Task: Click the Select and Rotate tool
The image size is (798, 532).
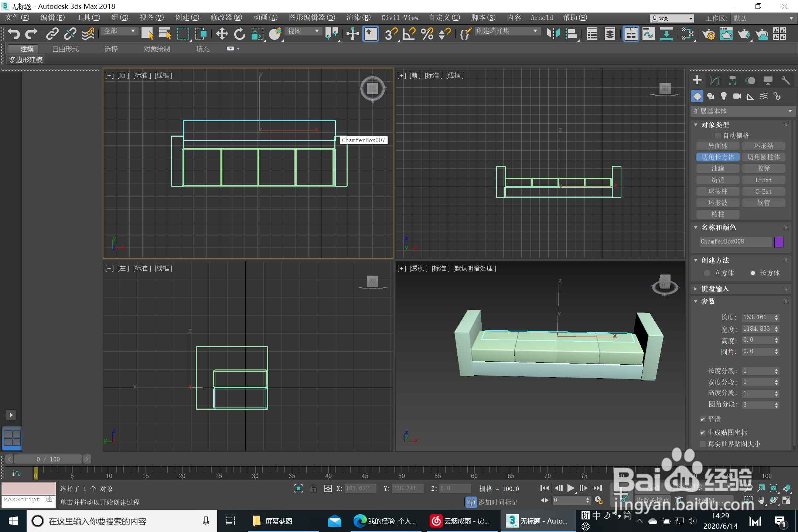Action: click(x=239, y=34)
